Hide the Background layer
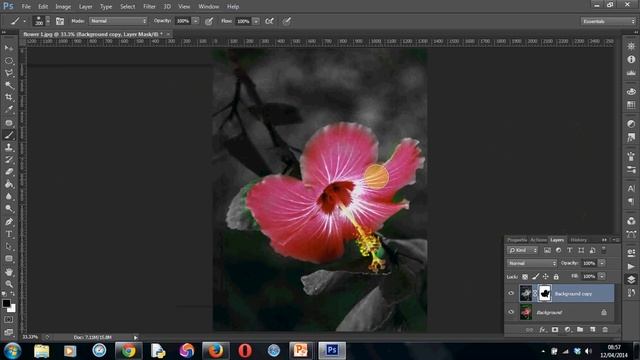 (x=511, y=312)
